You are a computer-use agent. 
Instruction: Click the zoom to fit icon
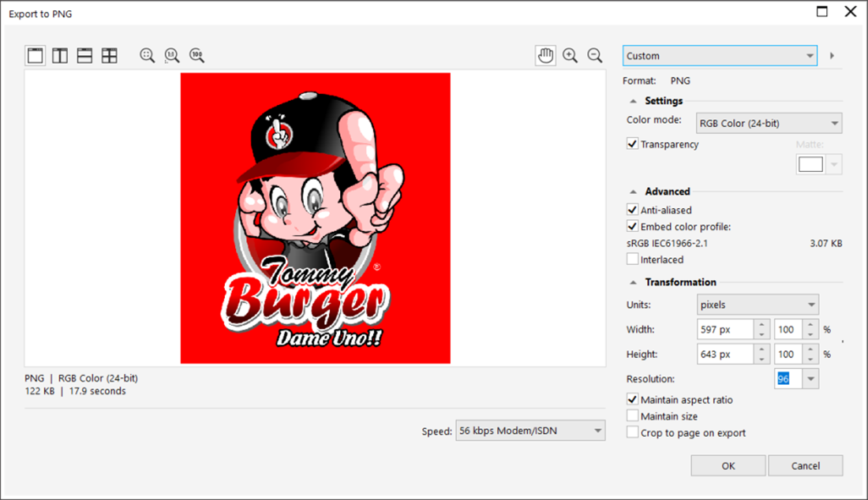point(147,55)
